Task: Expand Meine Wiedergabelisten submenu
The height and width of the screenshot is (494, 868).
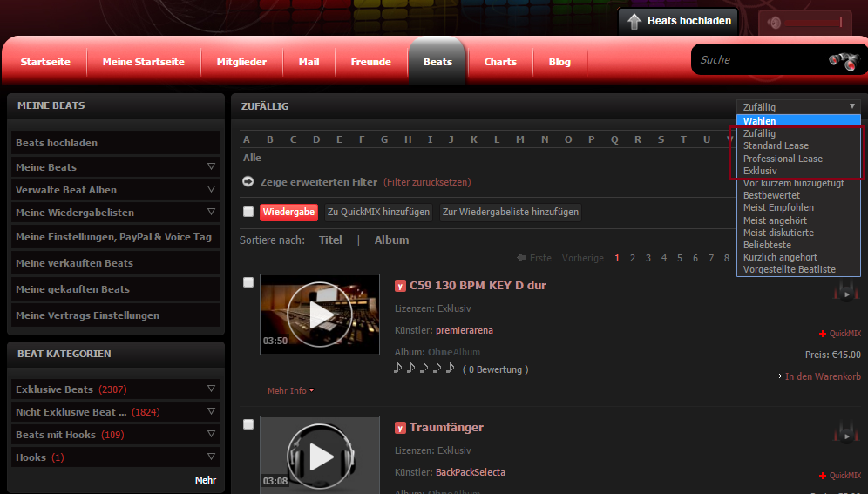Action: (211, 212)
